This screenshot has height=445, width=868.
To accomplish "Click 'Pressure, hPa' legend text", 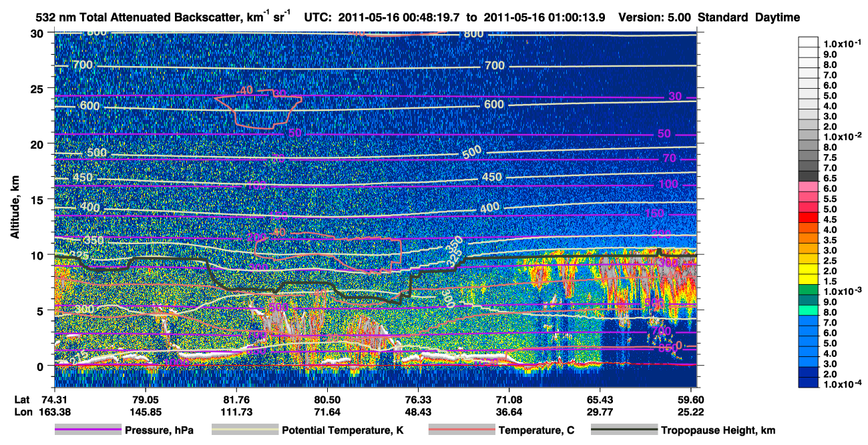I will 159,431.
